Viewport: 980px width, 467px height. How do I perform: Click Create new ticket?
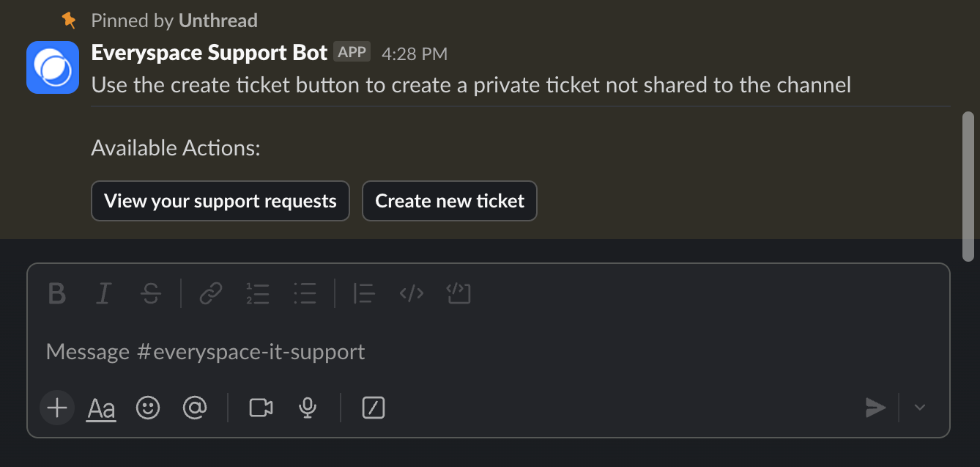449,200
